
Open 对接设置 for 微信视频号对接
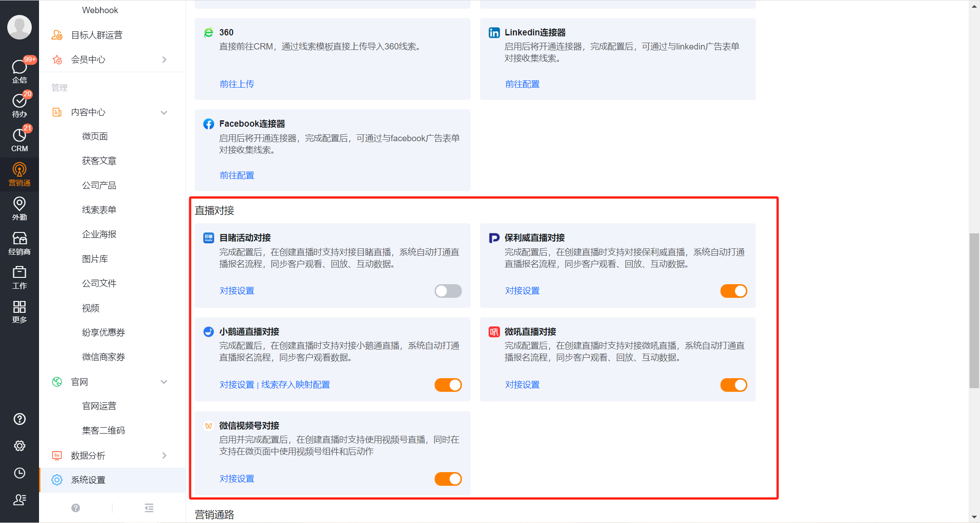coord(237,479)
